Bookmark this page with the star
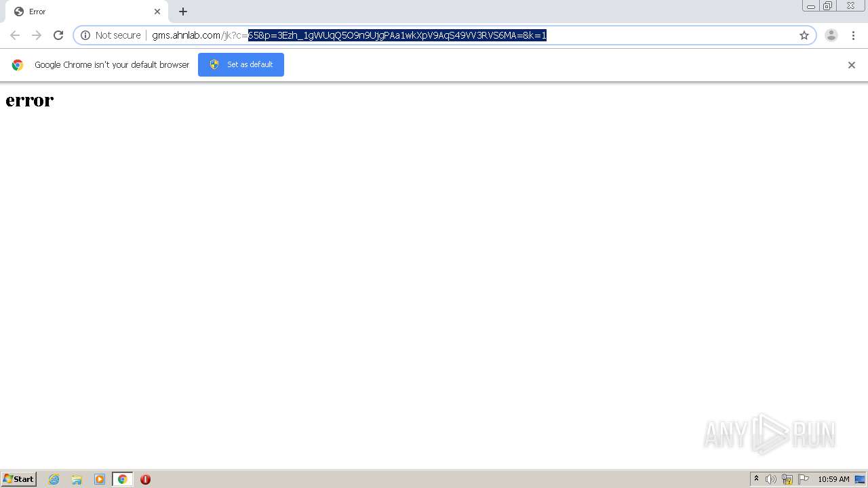 coord(804,35)
